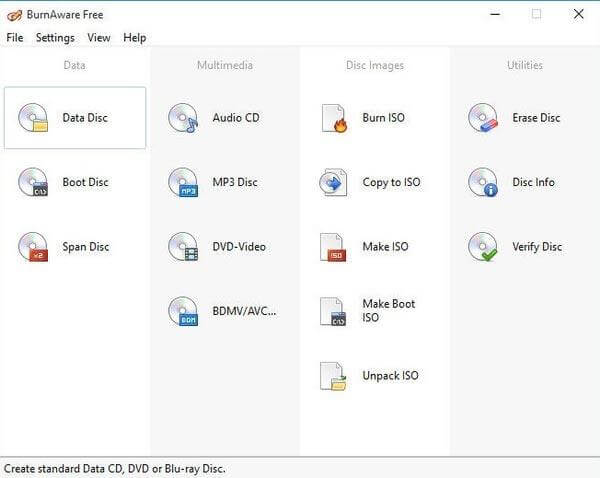
Task: Open the Data Disc tool icon
Action: (x=33, y=118)
